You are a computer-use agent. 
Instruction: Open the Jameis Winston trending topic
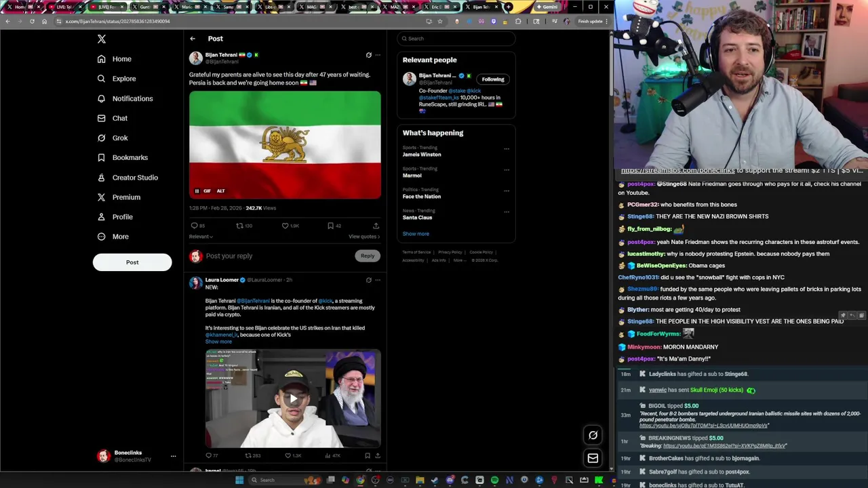[x=422, y=155]
